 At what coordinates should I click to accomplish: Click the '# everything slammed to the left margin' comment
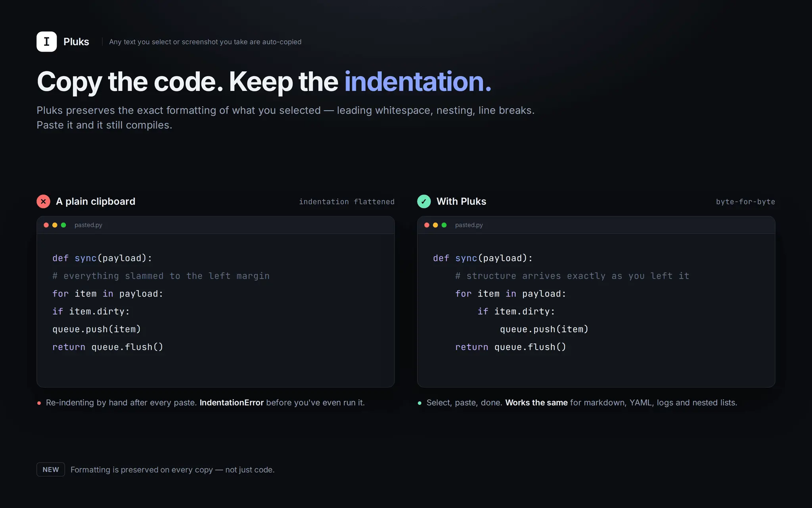coord(161,276)
